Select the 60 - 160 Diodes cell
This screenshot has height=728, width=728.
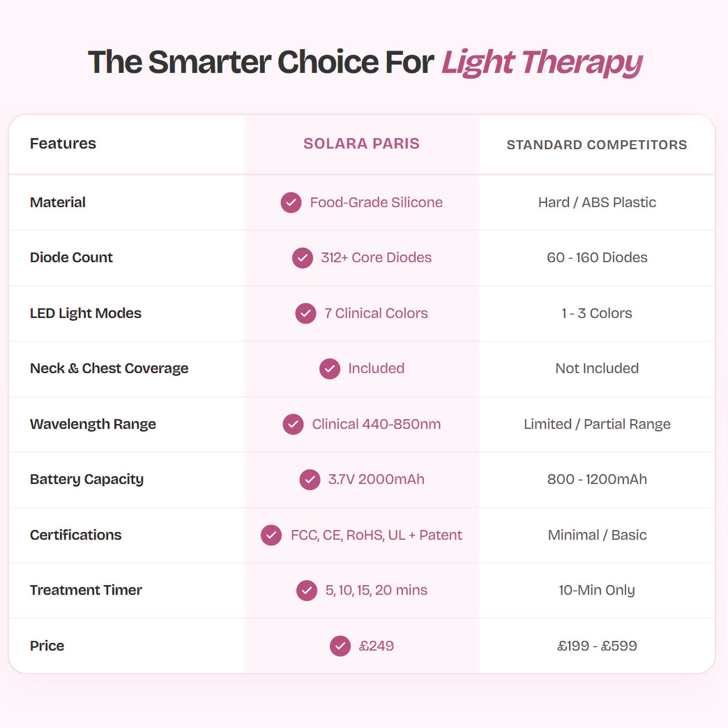click(597, 258)
